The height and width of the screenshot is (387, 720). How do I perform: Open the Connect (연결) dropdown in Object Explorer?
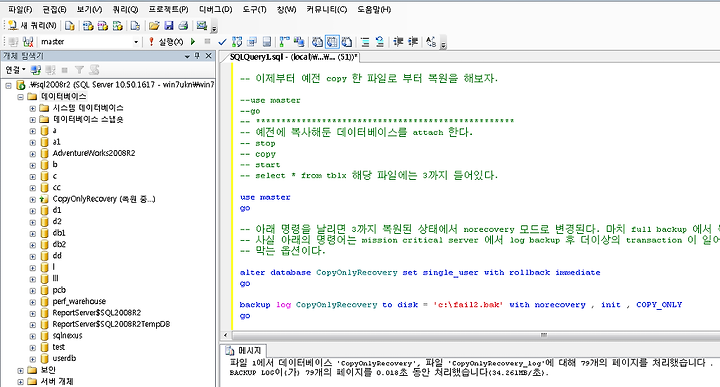16,70
